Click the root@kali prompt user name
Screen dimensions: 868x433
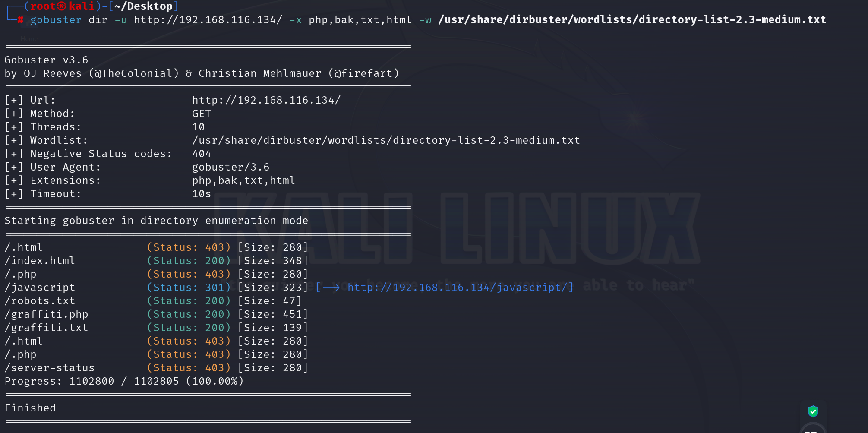coord(62,6)
